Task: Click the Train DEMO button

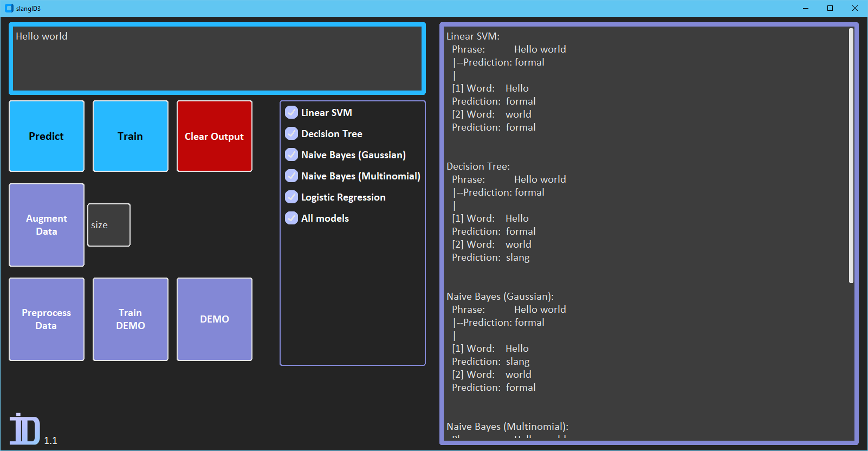Action: tap(131, 319)
